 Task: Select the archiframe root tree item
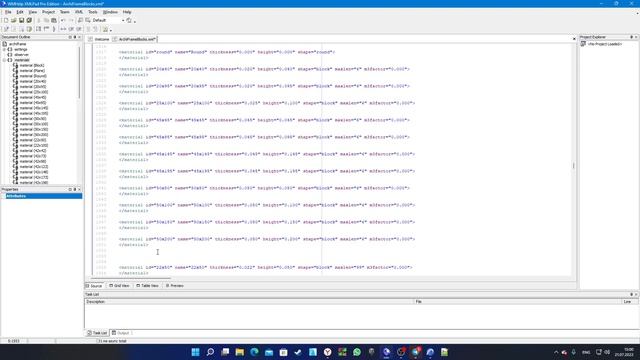(x=18, y=44)
